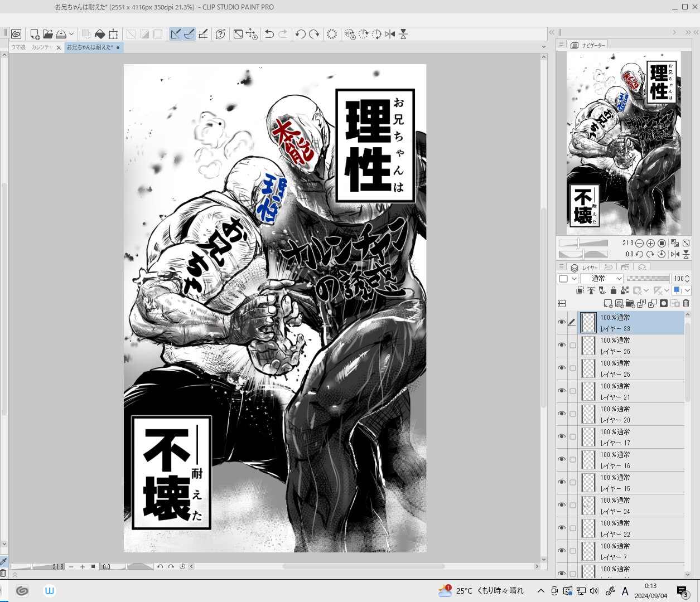Hide layer レイヤー 16 via eye icon

pyautogui.click(x=562, y=460)
